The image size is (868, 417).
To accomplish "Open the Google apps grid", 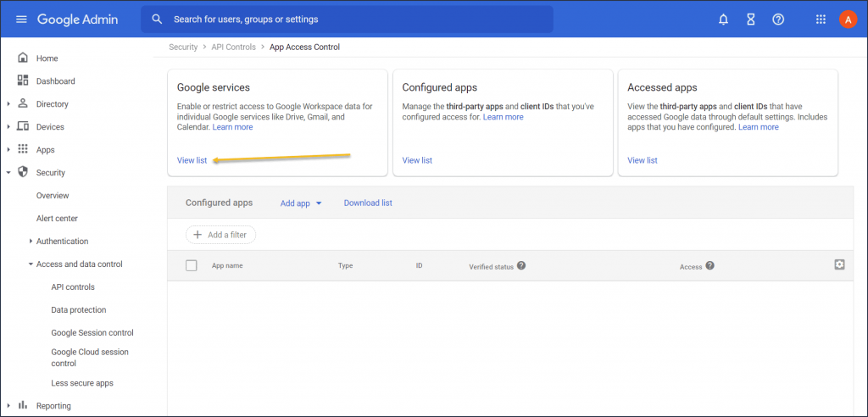I will pos(821,19).
